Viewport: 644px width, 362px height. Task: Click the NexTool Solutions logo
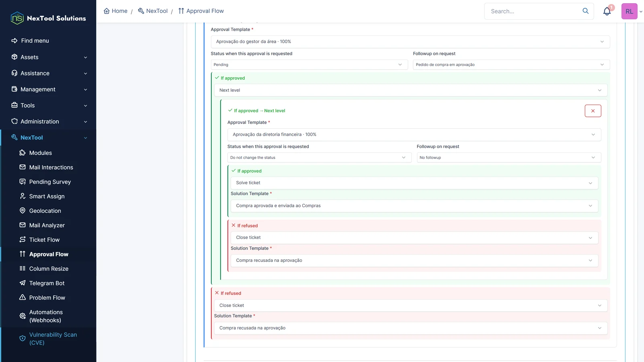48,18
